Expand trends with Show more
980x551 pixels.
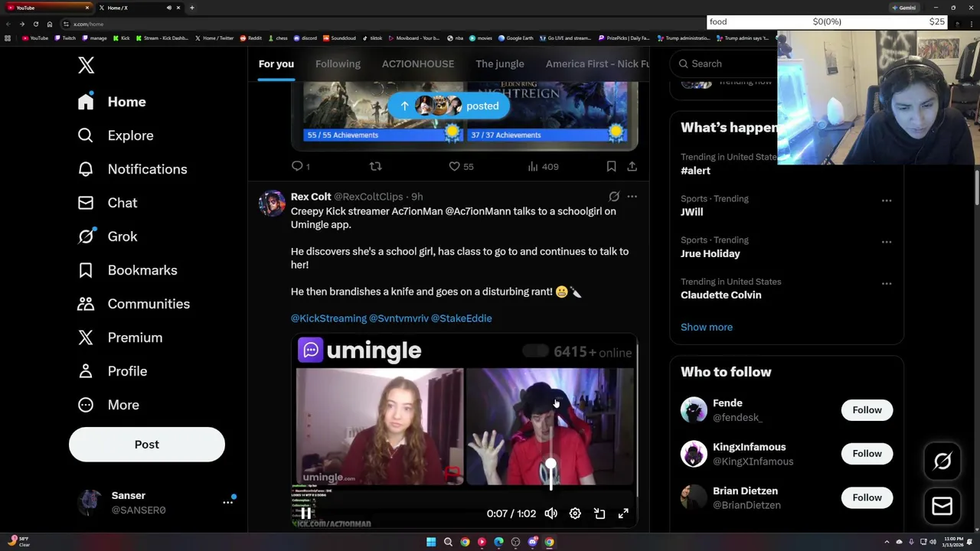tap(707, 328)
